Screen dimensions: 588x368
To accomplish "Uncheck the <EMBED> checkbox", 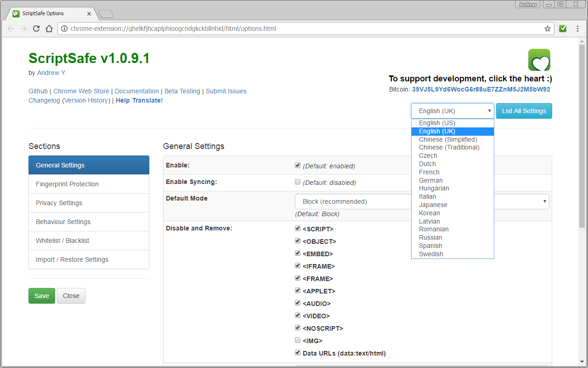I will pos(298,253).
